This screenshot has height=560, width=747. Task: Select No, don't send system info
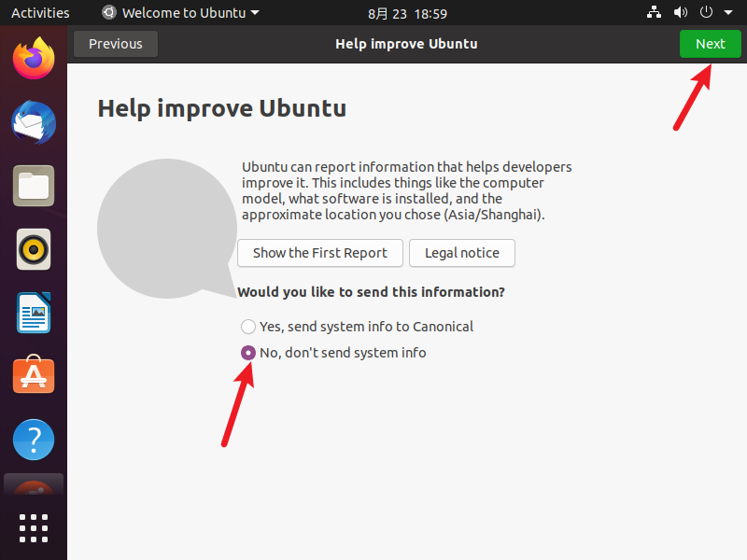click(x=333, y=353)
